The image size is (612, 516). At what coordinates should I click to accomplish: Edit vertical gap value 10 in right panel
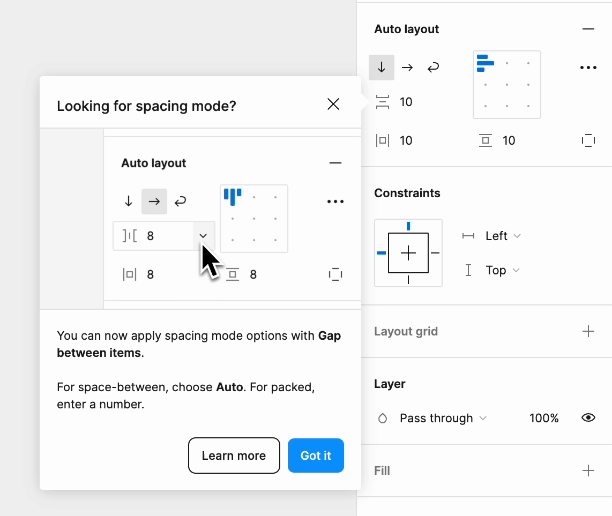pyautogui.click(x=406, y=102)
